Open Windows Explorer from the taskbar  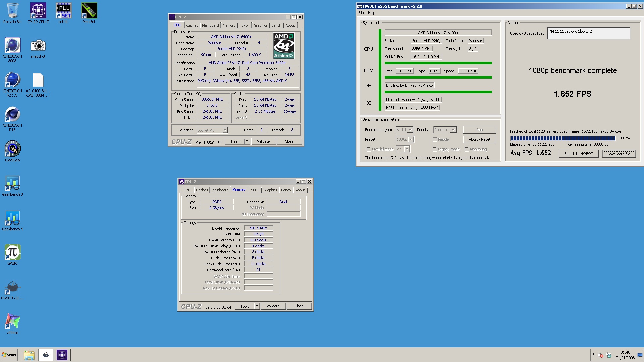(29, 355)
